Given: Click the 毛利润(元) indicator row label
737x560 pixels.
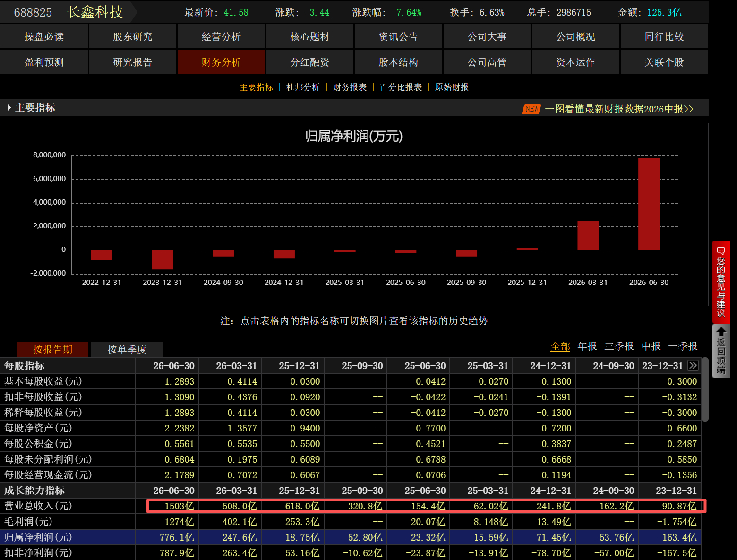Looking at the screenshot, I should 28,522.
